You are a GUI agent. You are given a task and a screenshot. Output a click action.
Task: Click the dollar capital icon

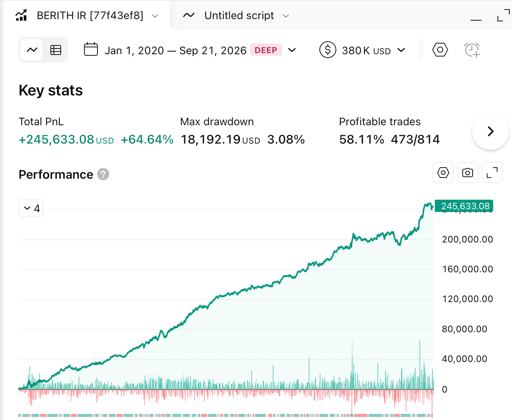(x=328, y=50)
